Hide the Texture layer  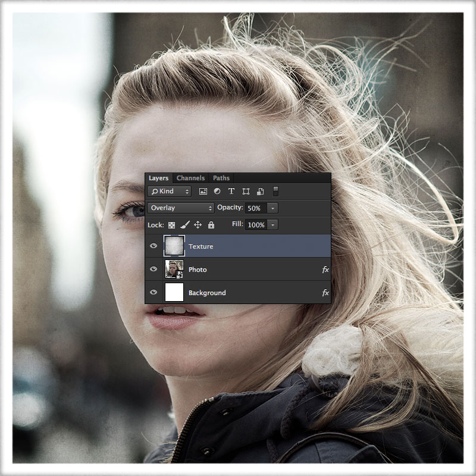pos(154,246)
